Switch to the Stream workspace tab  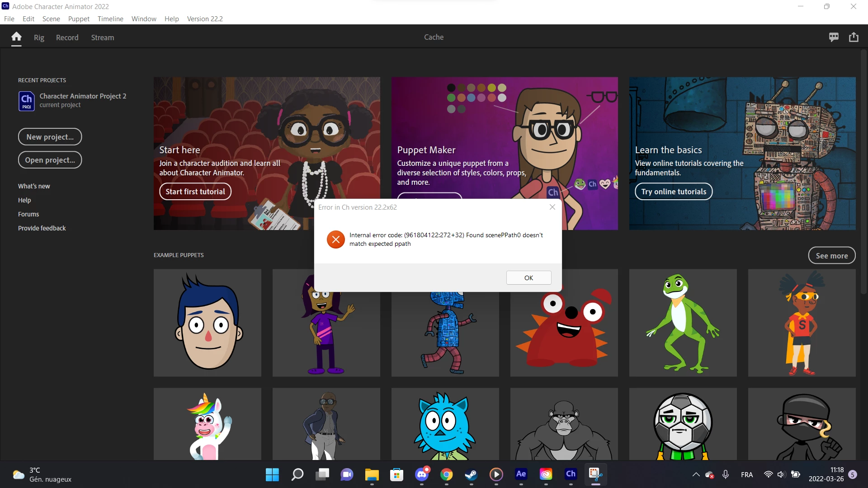click(x=102, y=38)
